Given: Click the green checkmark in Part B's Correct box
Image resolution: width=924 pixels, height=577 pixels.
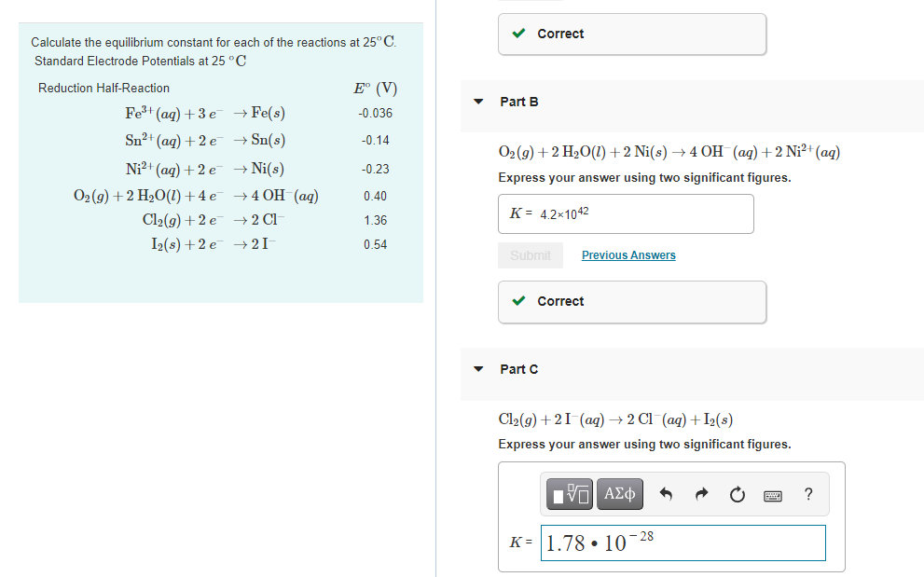Looking at the screenshot, I should pos(518,301).
